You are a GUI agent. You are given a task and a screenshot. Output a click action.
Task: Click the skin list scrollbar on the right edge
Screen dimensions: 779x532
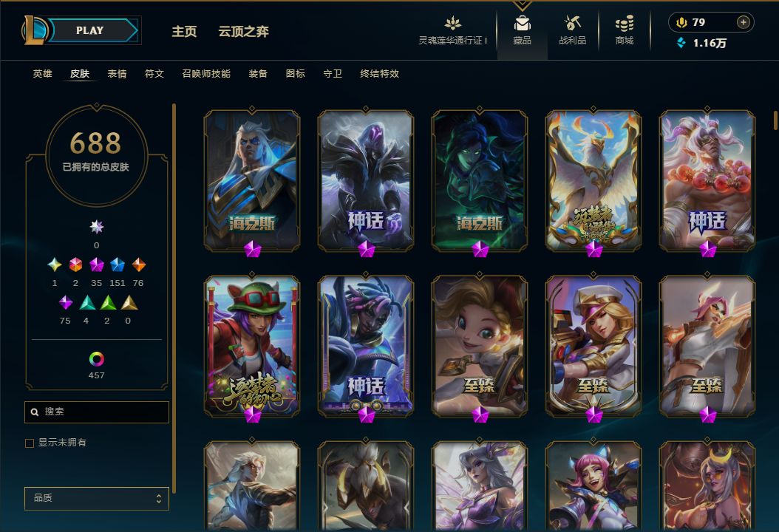point(775,120)
